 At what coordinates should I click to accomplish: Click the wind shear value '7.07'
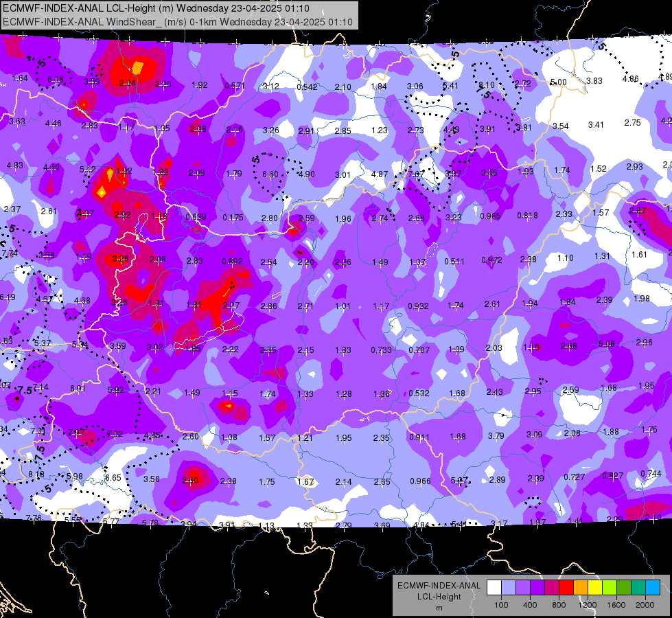[x=416, y=174]
